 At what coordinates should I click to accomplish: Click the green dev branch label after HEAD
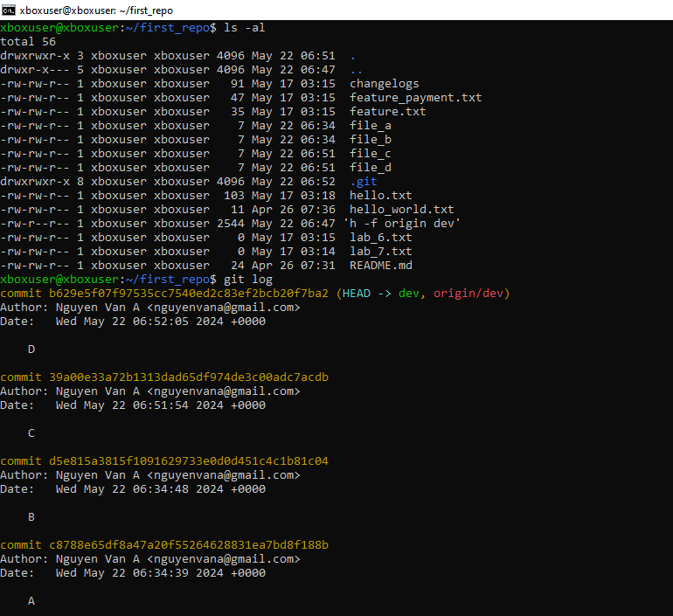tap(408, 294)
